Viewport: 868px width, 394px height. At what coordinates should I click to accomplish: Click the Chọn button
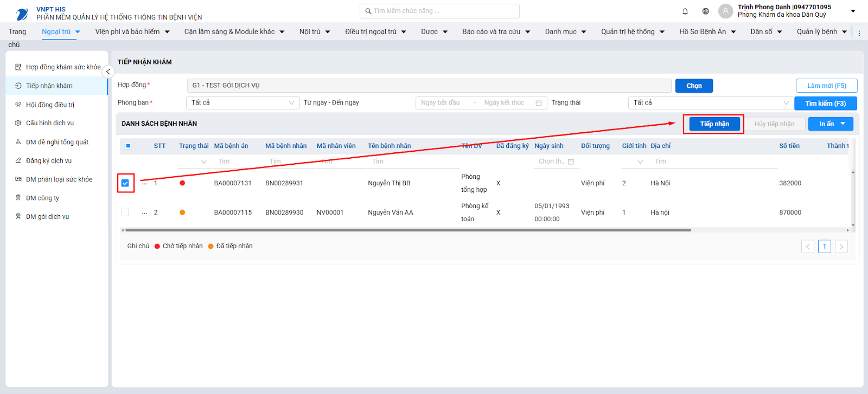point(694,86)
